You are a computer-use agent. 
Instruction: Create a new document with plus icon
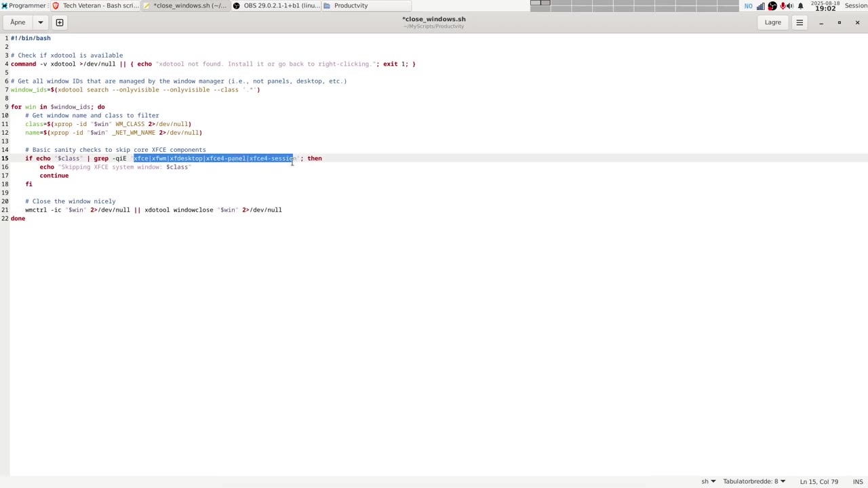point(60,22)
